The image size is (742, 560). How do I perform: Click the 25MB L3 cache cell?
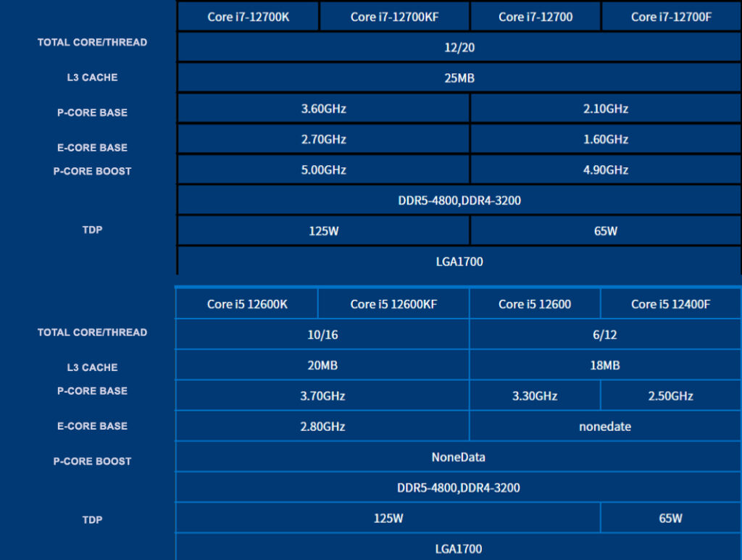459,78
